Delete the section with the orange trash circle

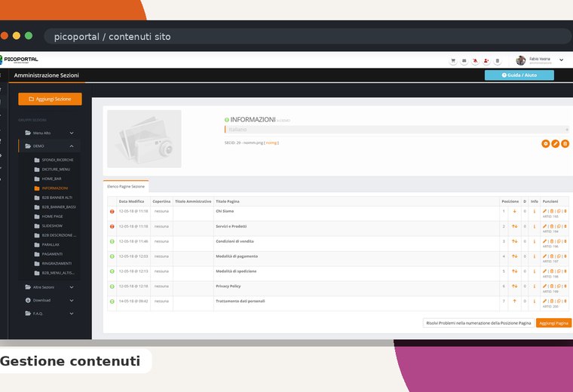(x=565, y=143)
